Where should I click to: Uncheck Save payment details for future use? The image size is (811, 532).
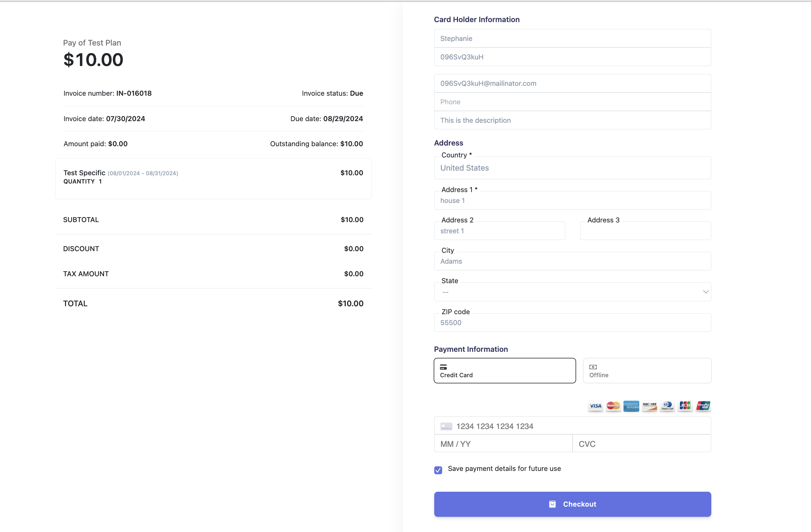pyautogui.click(x=438, y=470)
